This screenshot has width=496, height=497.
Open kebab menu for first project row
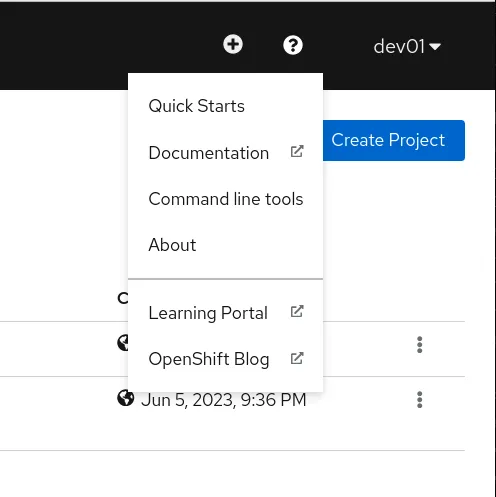419,344
